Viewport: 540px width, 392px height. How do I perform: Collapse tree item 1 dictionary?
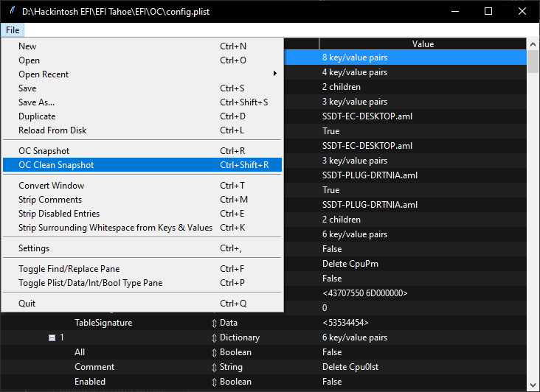coord(52,338)
